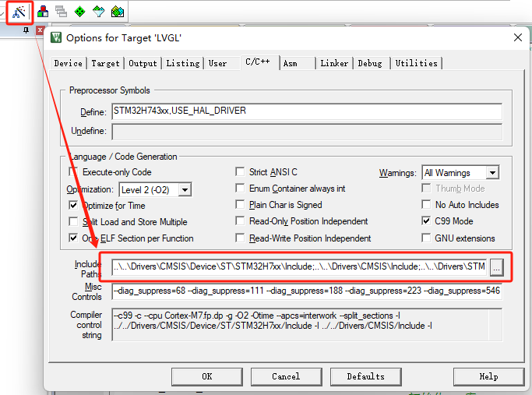This screenshot has width=532, height=395.
Task: Enable No Auto Includes checkbox
Action: [426, 204]
